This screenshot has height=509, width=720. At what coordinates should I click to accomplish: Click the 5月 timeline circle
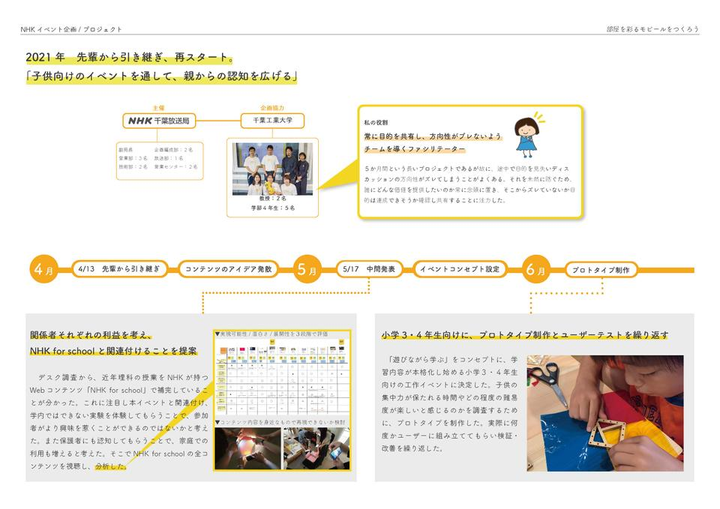point(307,269)
